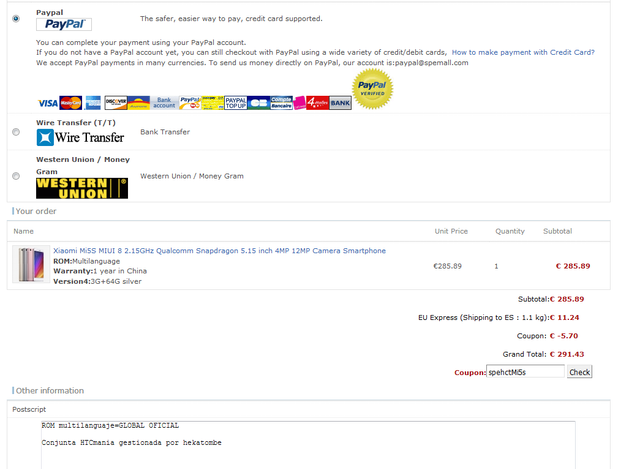Pick the Western Union / Money Gram radio option

click(16, 176)
